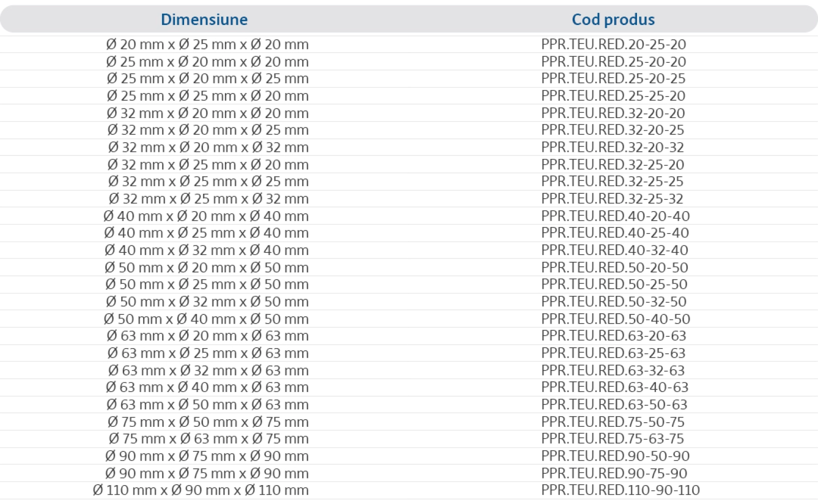Viewport: 818px width, 504px height.
Task: Select product code PPR.TEU.RED.63-32-63
Action: point(612,371)
